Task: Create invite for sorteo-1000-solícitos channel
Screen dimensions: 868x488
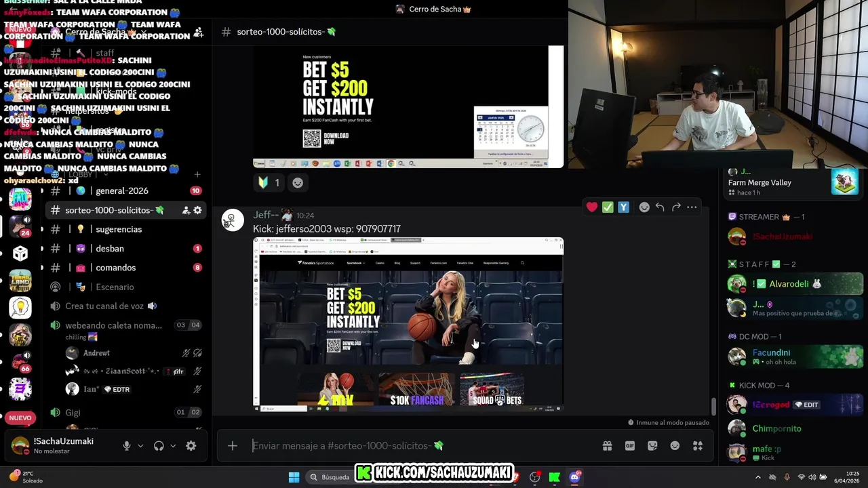Action: pyautogui.click(x=185, y=210)
